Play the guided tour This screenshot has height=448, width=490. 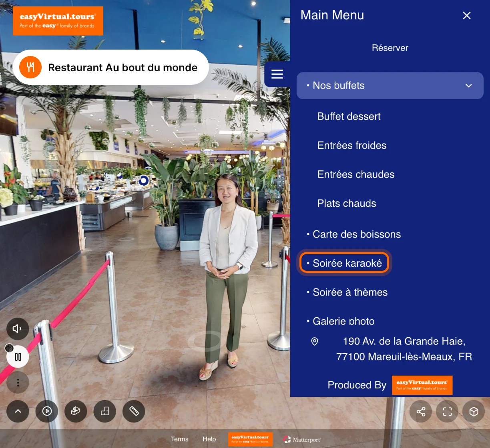pyautogui.click(x=47, y=411)
